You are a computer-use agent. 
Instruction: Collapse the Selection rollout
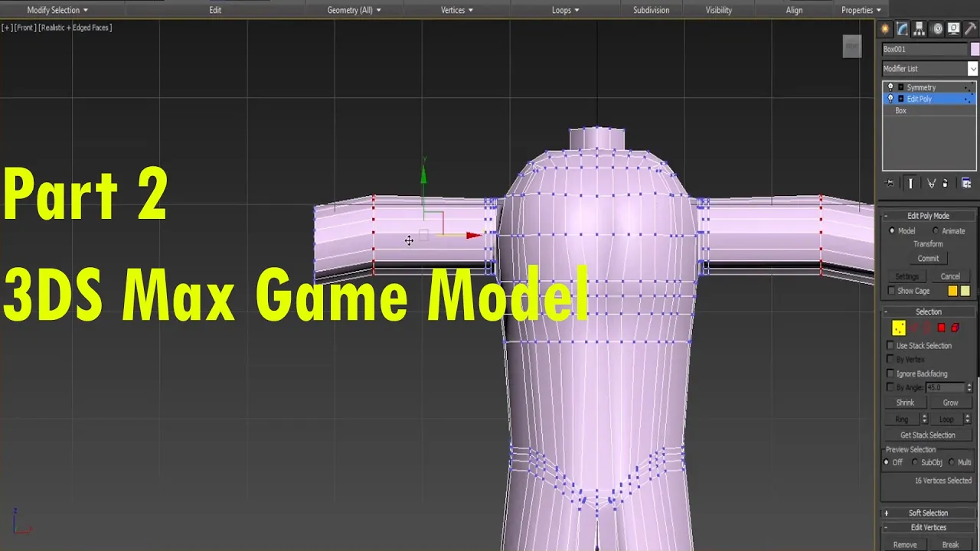pyautogui.click(x=886, y=311)
